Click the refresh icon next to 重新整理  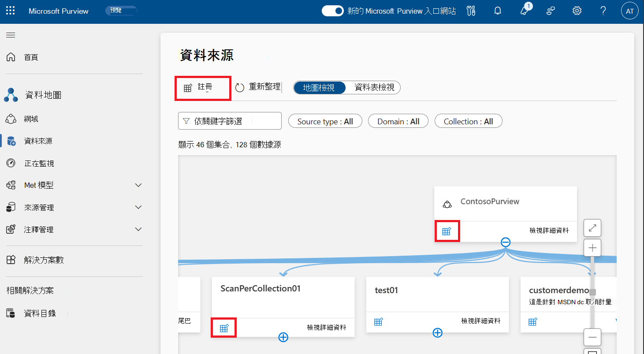click(x=240, y=88)
